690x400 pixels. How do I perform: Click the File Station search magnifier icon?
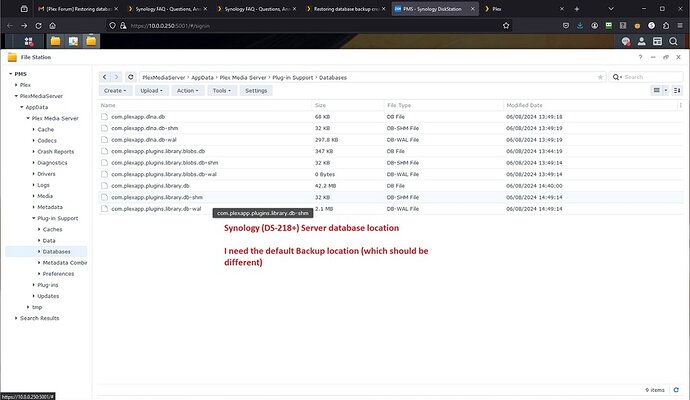tap(617, 77)
